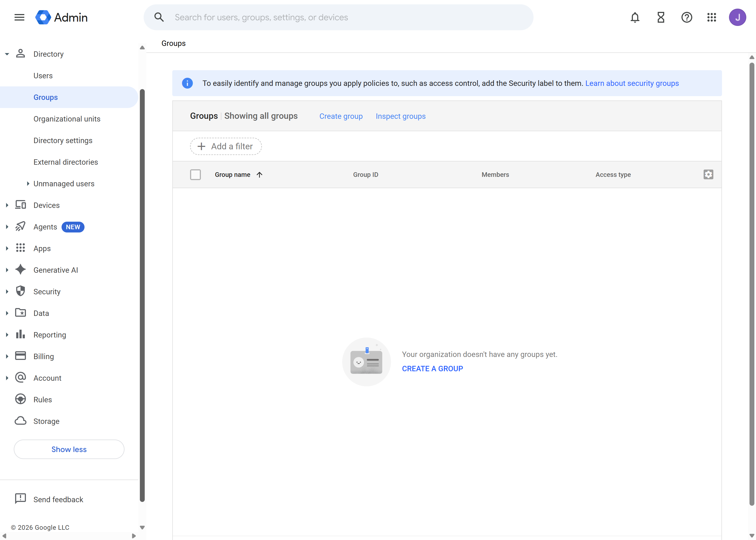Click the Inspect groups link
The width and height of the screenshot is (756, 540).
click(x=400, y=116)
